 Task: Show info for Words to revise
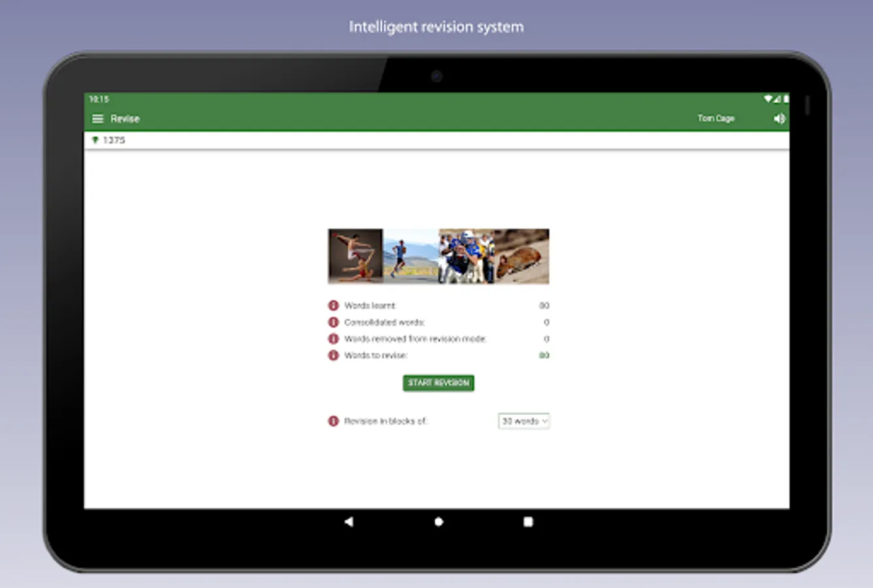coord(333,355)
